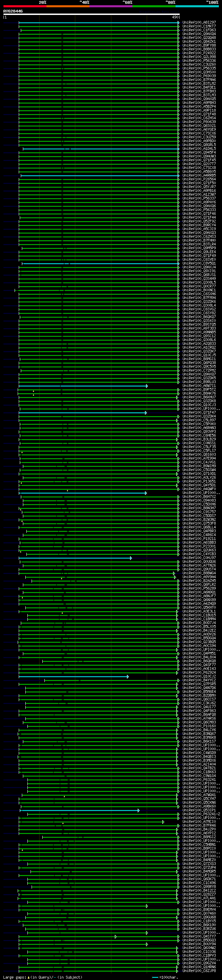
Task: Open the UniRef100_A1D4L5 hit label
Action: (199, 148)
